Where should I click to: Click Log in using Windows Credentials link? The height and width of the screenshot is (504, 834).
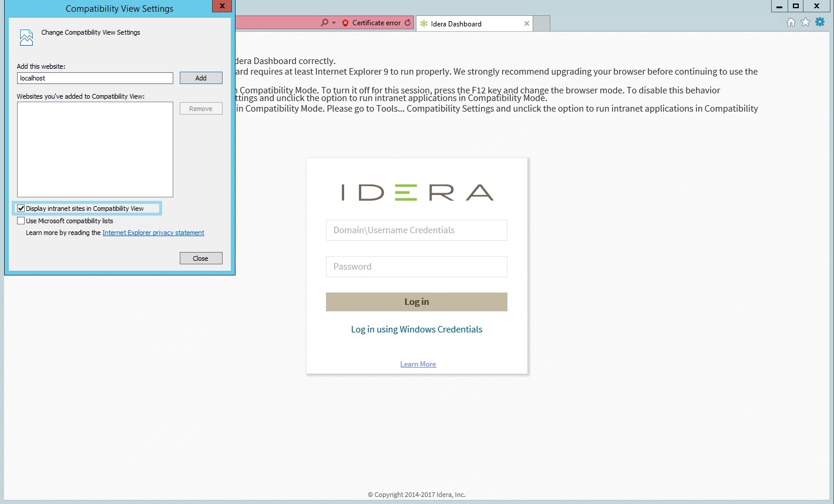(416, 330)
